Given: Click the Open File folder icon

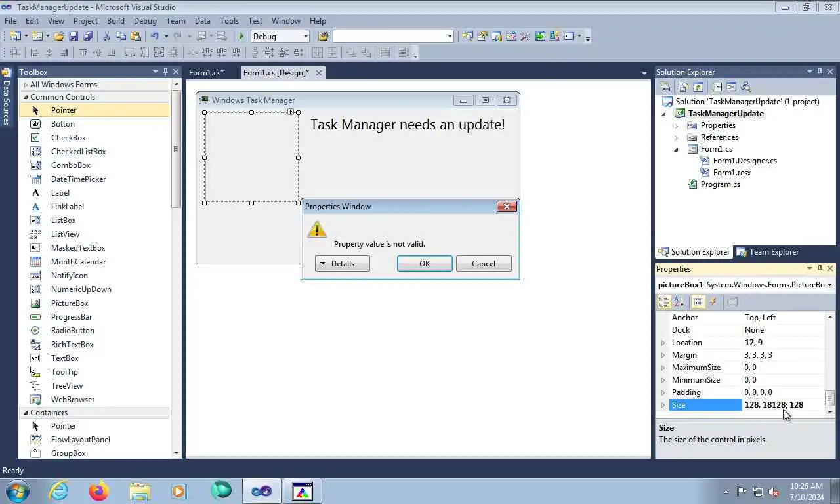Looking at the screenshot, I should [x=59, y=37].
